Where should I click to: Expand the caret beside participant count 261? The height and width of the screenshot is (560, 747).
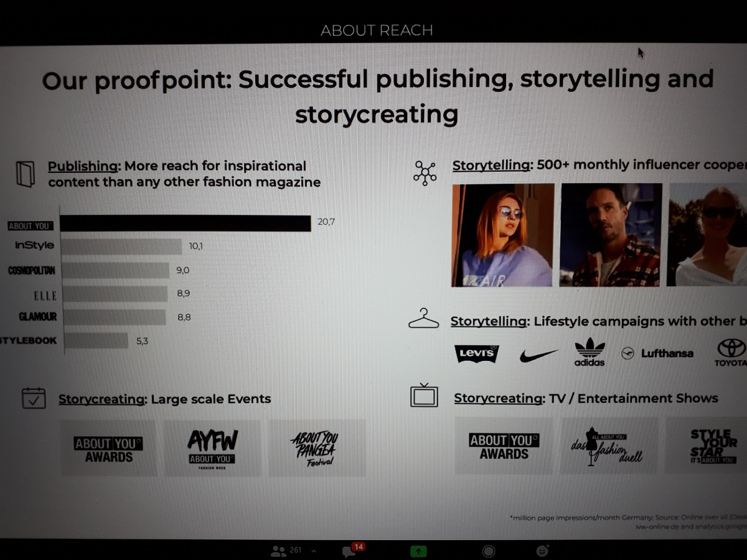point(313,551)
